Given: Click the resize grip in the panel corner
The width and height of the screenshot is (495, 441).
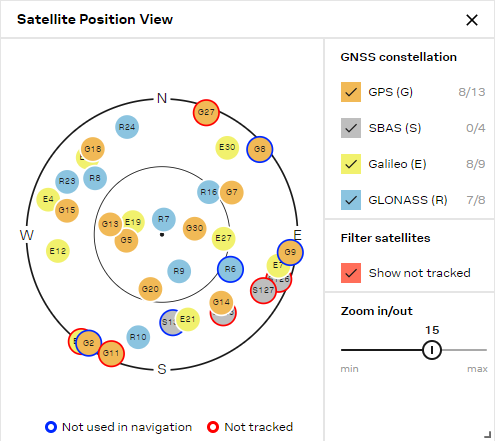Looking at the screenshot, I should (488, 434).
